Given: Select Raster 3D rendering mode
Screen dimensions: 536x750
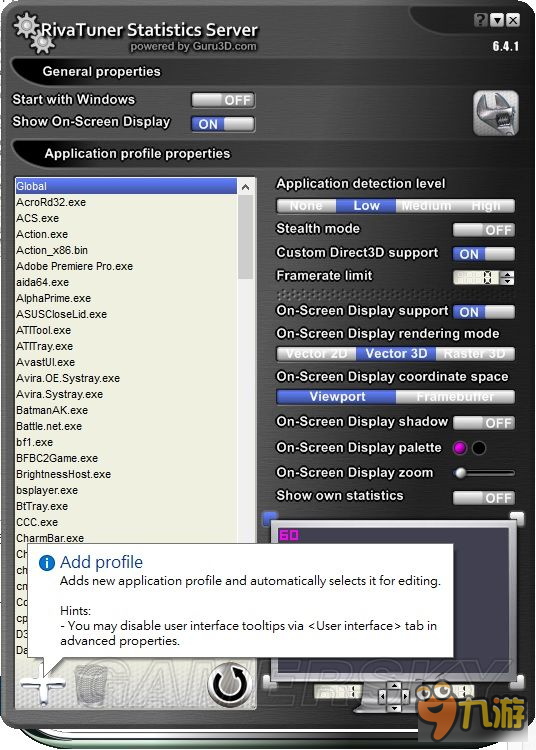Looking at the screenshot, I should tap(475, 354).
